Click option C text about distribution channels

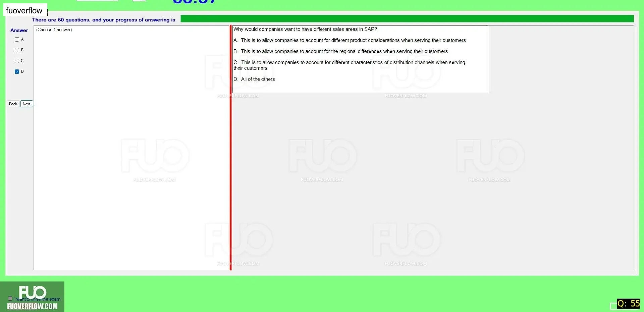coord(349,65)
